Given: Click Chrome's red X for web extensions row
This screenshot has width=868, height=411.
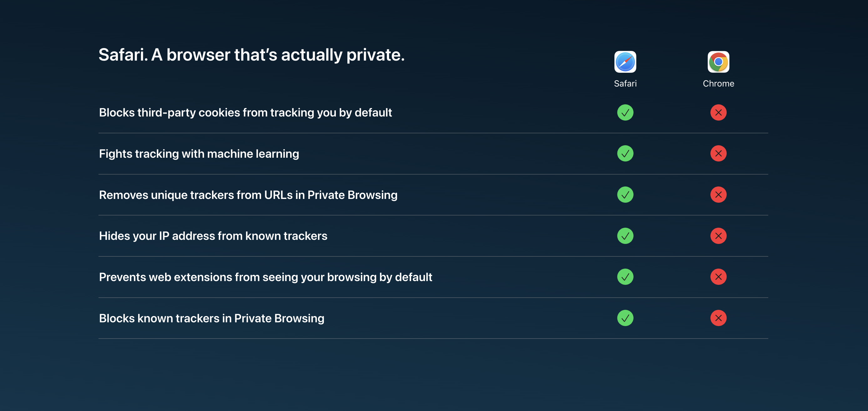Looking at the screenshot, I should (x=719, y=277).
